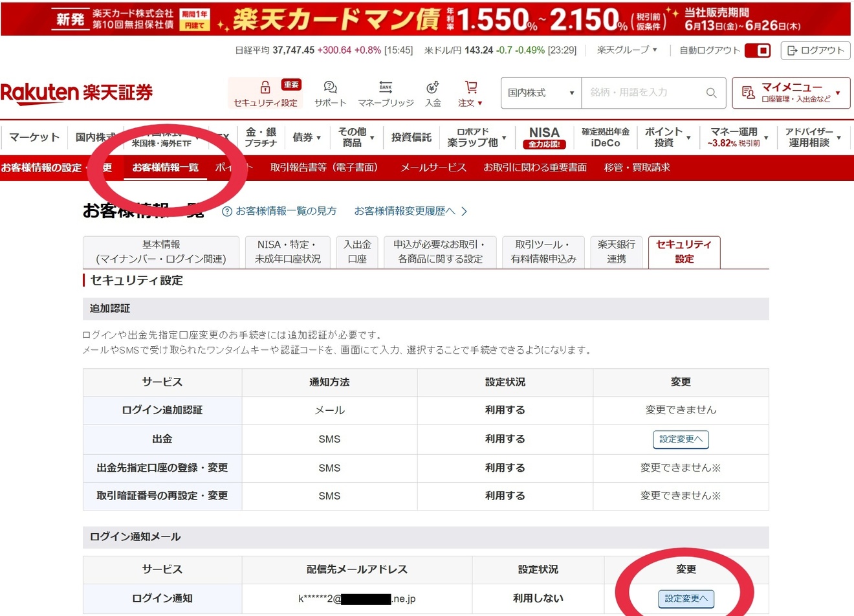Open the NISA menu item
854x616 pixels.
[x=544, y=137]
